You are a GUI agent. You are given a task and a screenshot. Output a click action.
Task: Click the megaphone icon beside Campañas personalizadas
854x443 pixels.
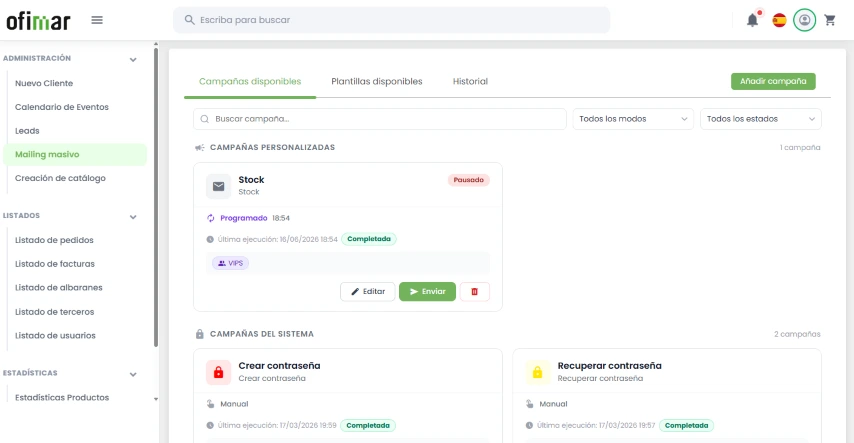pos(199,148)
